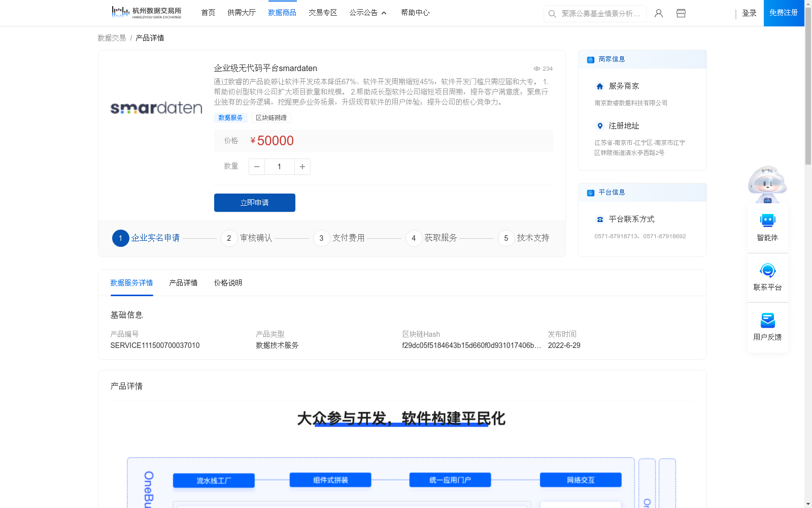Click the robot mascot image
Image resolution: width=812 pixels, height=508 pixels.
point(767,184)
